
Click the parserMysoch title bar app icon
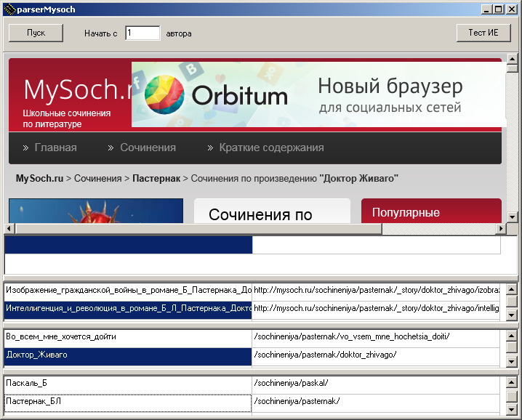[9, 9]
